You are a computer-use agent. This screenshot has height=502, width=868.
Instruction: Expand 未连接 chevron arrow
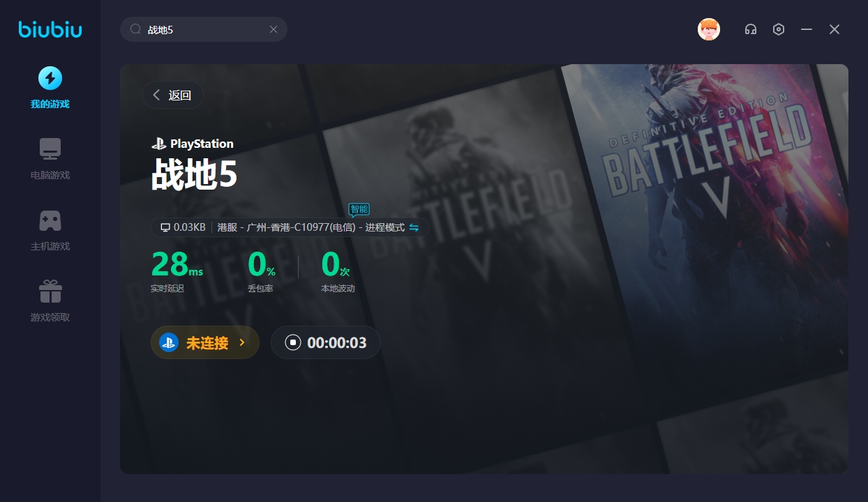241,342
